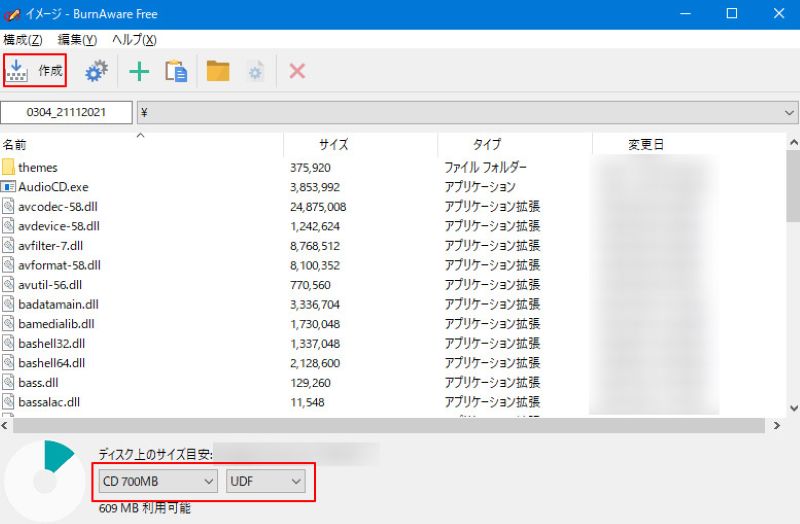Click the BurnAware app icon in title bar
The height and width of the screenshot is (524, 800).
coord(11,14)
